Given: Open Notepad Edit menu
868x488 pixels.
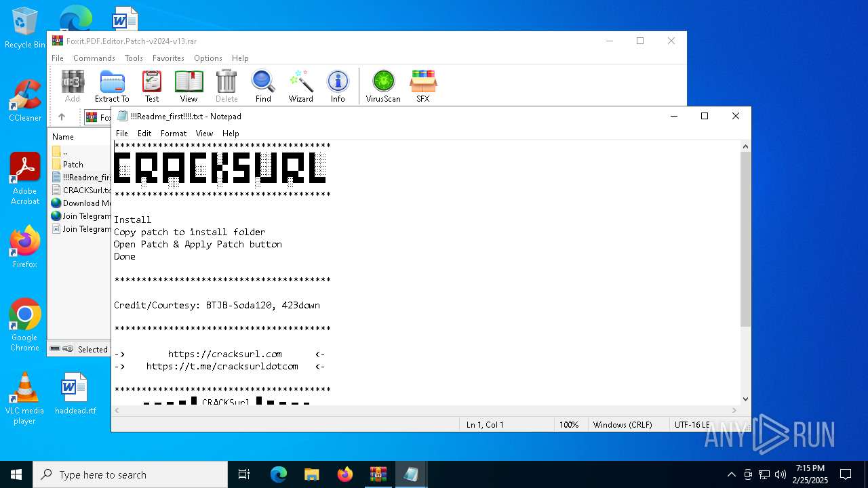Looking at the screenshot, I should [x=144, y=134].
